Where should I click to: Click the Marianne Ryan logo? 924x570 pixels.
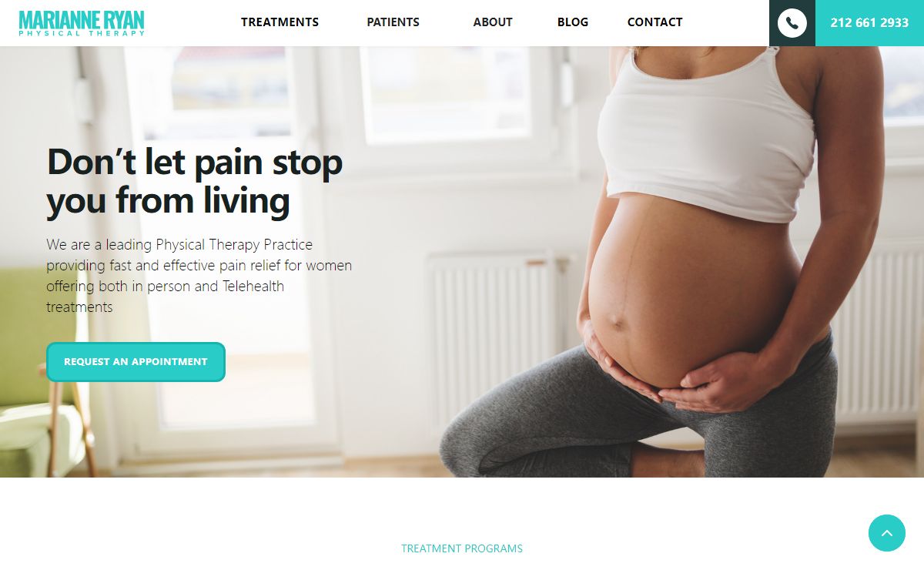(82, 23)
